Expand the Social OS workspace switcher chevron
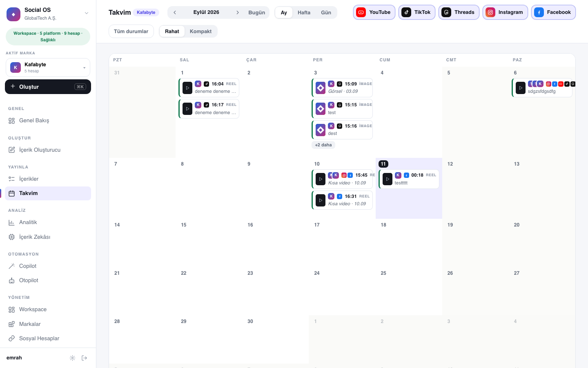 87,13
